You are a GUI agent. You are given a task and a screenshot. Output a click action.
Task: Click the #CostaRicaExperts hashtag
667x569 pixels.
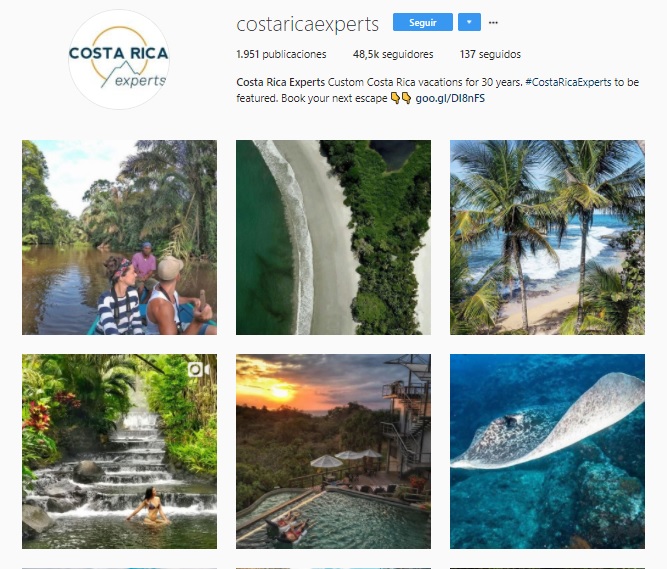(x=568, y=82)
